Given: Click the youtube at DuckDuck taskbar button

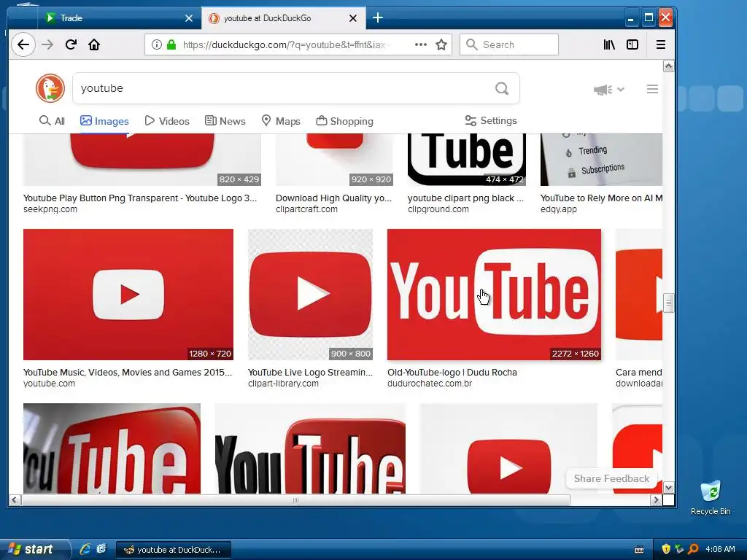Looking at the screenshot, I should [174, 550].
